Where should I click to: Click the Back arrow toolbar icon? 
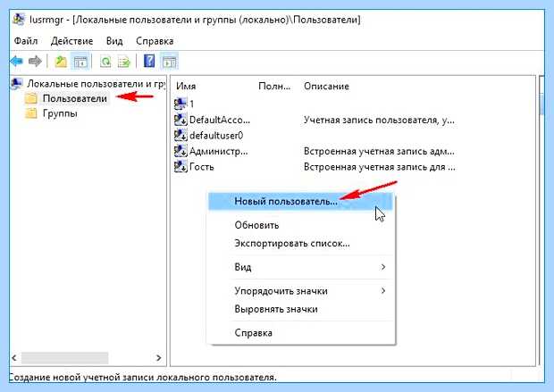17,62
